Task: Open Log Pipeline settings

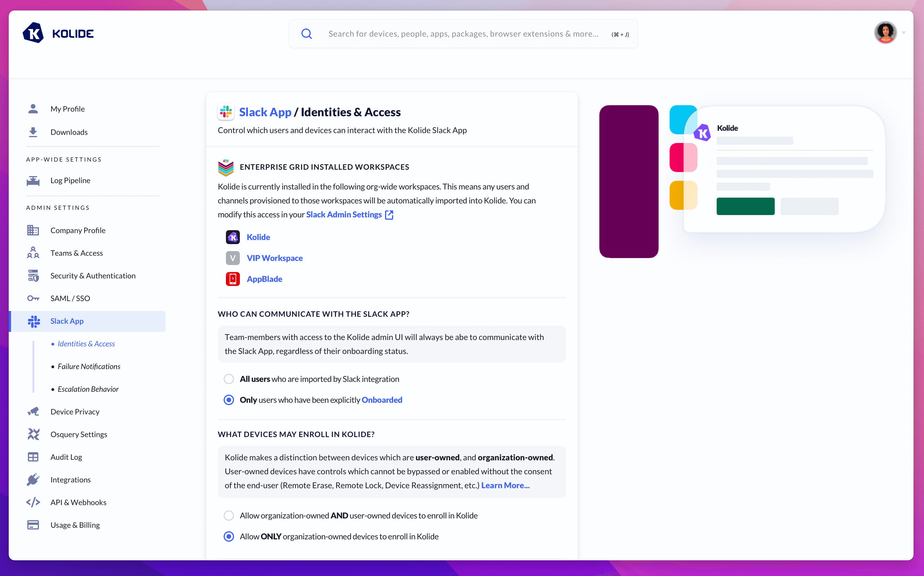Action: click(x=70, y=180)
